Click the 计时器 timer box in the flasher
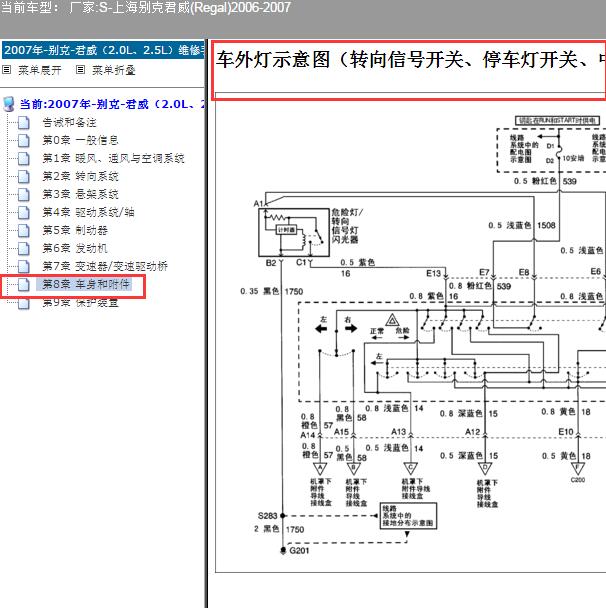This screenshot has height=608, width=606. (286, 230)
